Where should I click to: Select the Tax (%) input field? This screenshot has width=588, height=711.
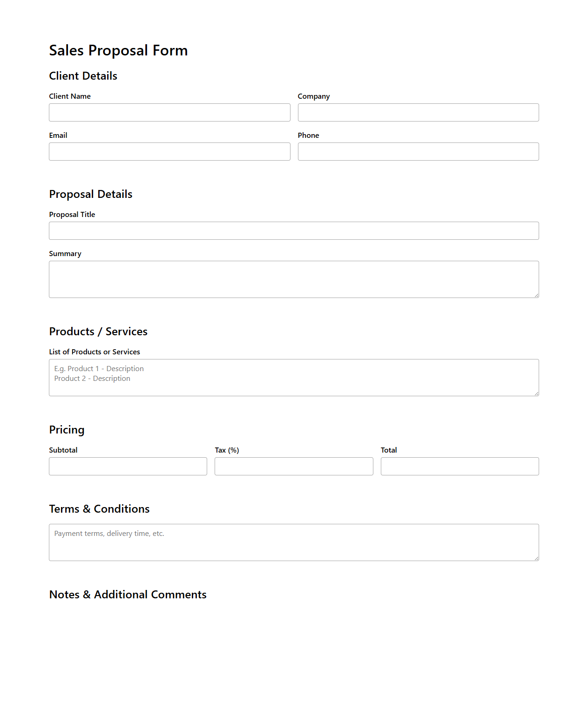[x=293, y=466]
